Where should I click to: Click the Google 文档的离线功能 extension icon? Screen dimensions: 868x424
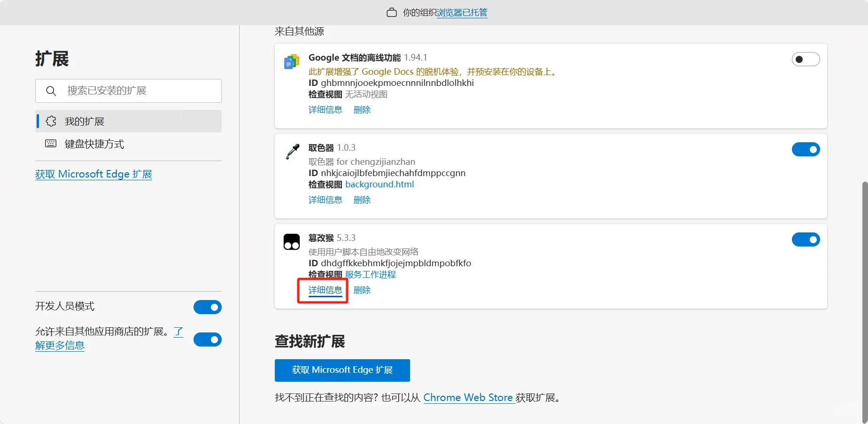coord(291,61)
